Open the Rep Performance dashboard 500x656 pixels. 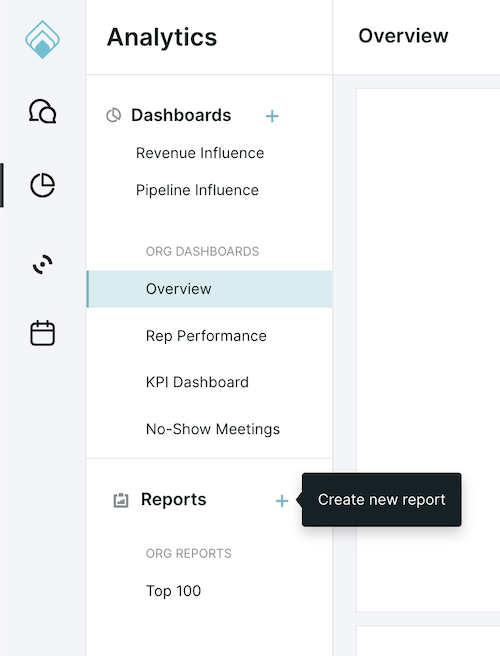[206, 336]
